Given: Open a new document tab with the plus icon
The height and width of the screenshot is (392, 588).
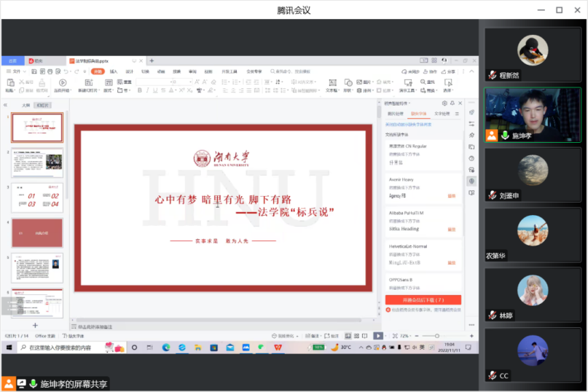Looking at the screenshot, I should pyautogui.click(x=152, y=60).
